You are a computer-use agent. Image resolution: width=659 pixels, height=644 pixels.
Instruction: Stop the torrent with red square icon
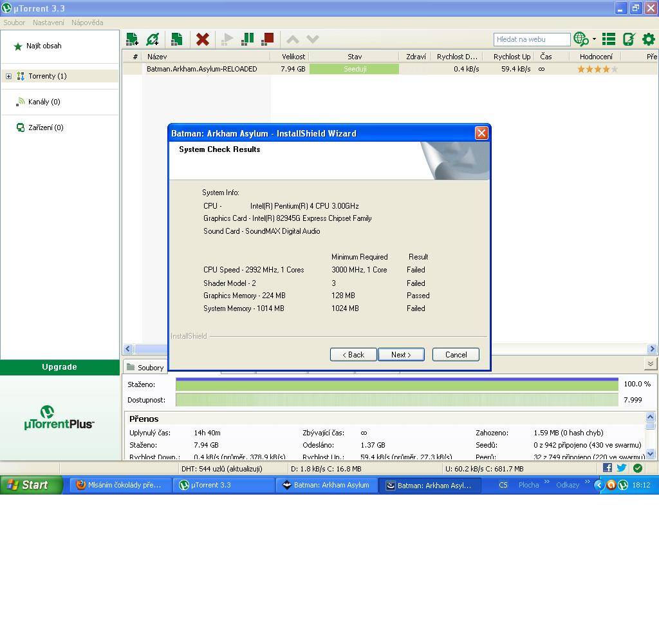(x=267, y=39)
